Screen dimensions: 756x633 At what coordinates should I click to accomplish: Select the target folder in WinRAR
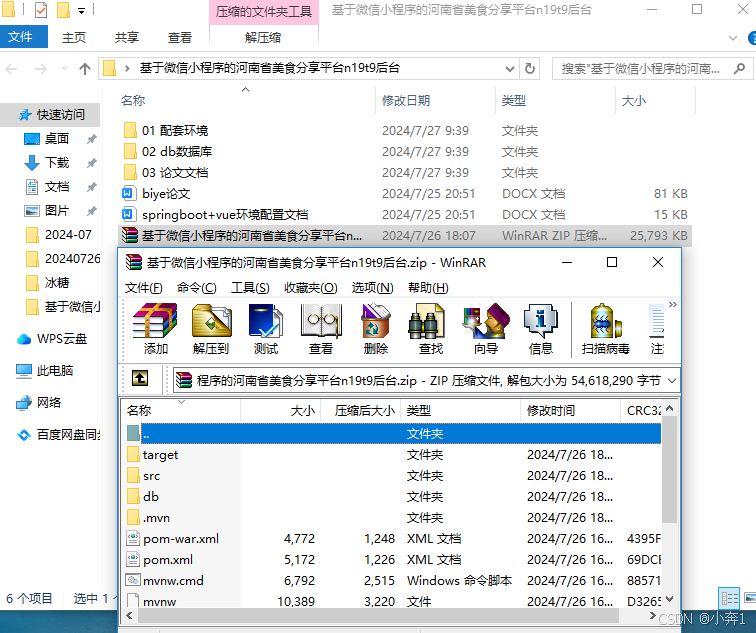pos(160,455)
